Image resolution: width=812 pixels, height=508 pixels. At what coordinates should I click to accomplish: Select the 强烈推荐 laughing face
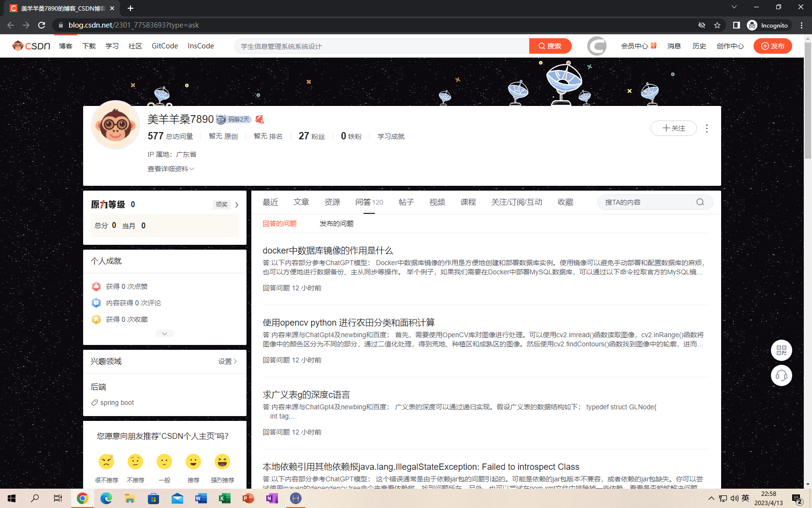222,462
